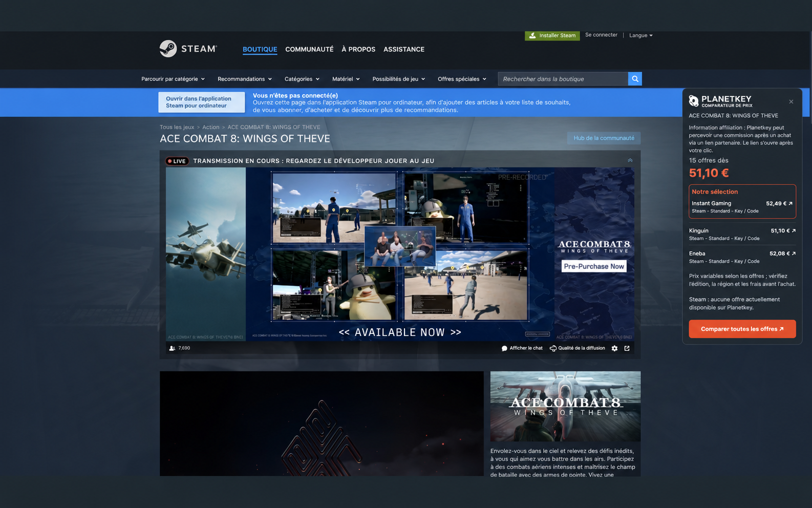
Task: Open Instant Gaming offer arrow
Action: (x=790, y=203)
